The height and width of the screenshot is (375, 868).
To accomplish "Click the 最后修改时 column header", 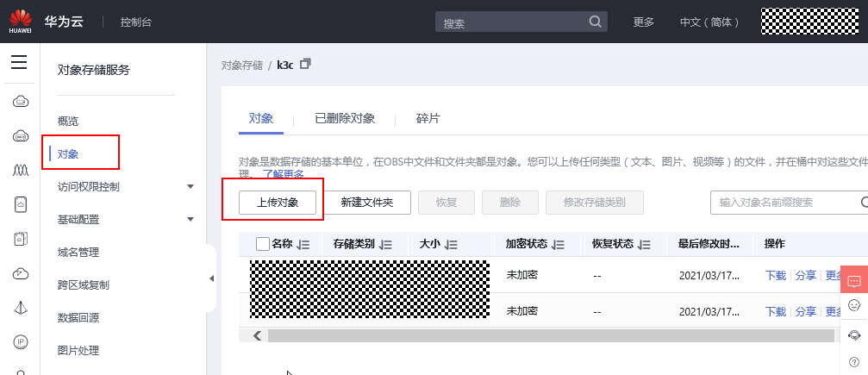I will tap(708, 244).
